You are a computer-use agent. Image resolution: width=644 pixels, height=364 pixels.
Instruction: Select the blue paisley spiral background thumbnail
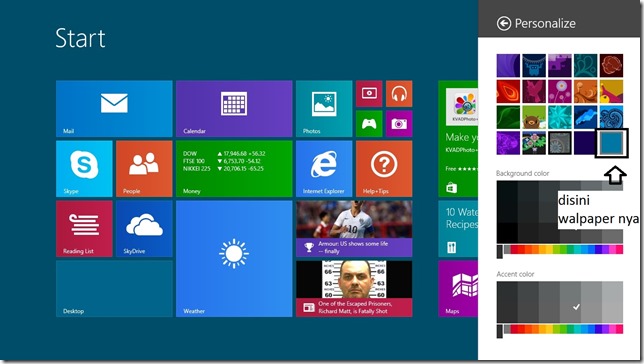(x=611, y=117)
